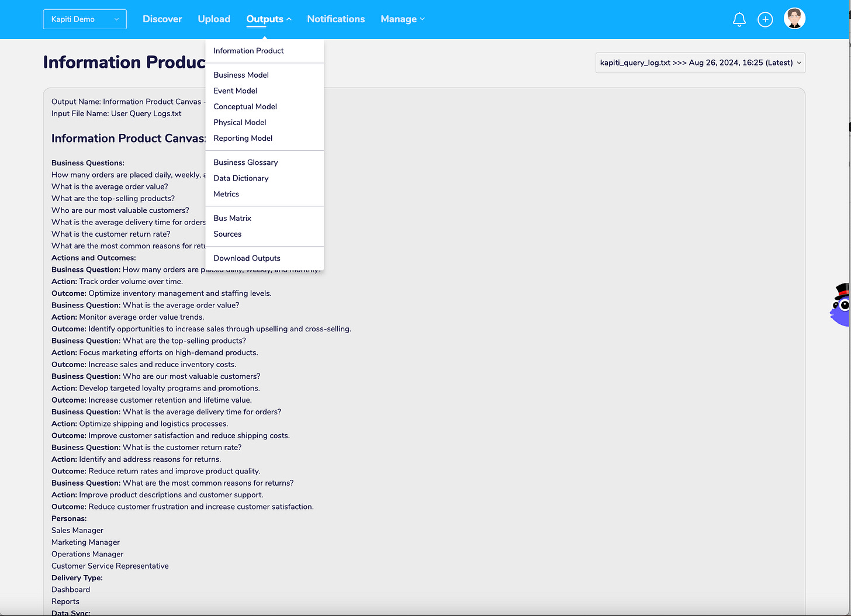Click 'Action: Develop targeted loyalty programs and promotions.'

tap(155, 388)
